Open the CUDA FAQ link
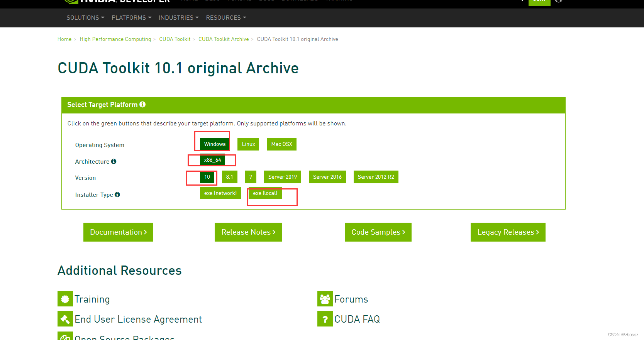 coord(357,319)
